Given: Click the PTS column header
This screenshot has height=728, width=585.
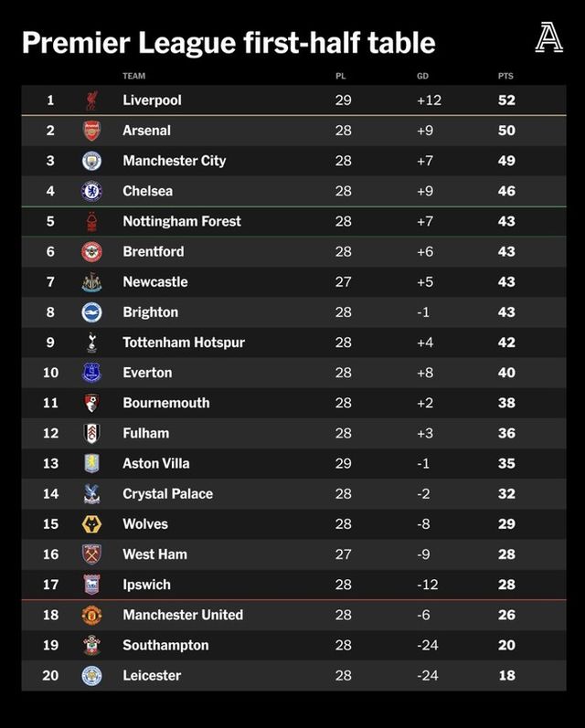Looking at the screenshot, I should (505, 76).
